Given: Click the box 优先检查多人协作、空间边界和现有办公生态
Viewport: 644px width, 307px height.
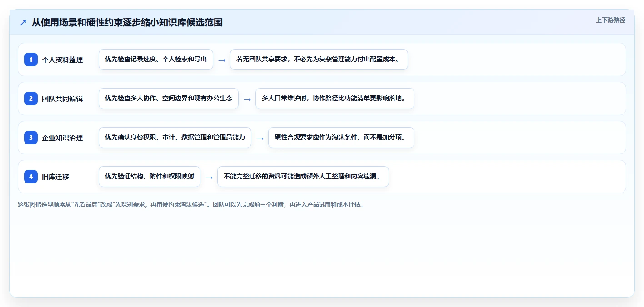Looking at the screenshot, I should coord(169,99).
